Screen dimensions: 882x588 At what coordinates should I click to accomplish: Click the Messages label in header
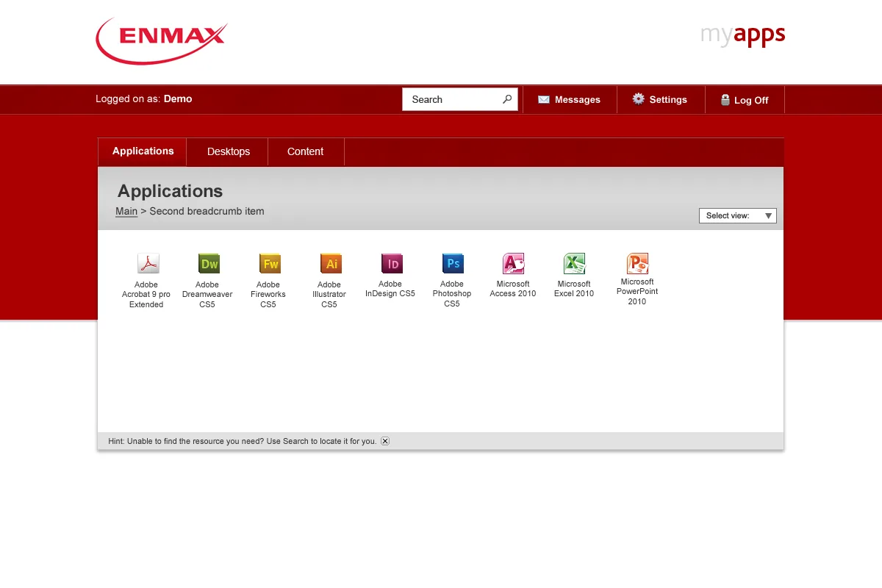[578, 100]
